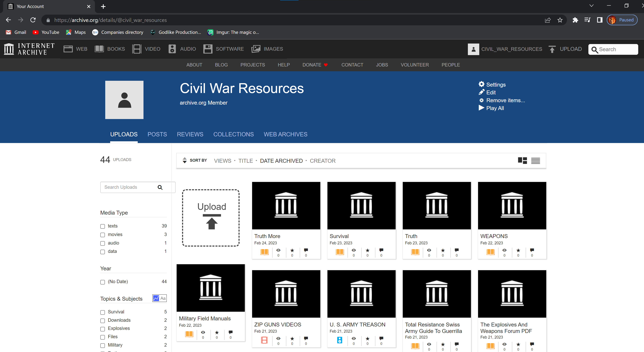Click the Edit pencil icon
Viewport: 644px width, 352px height.
point(481,92)
